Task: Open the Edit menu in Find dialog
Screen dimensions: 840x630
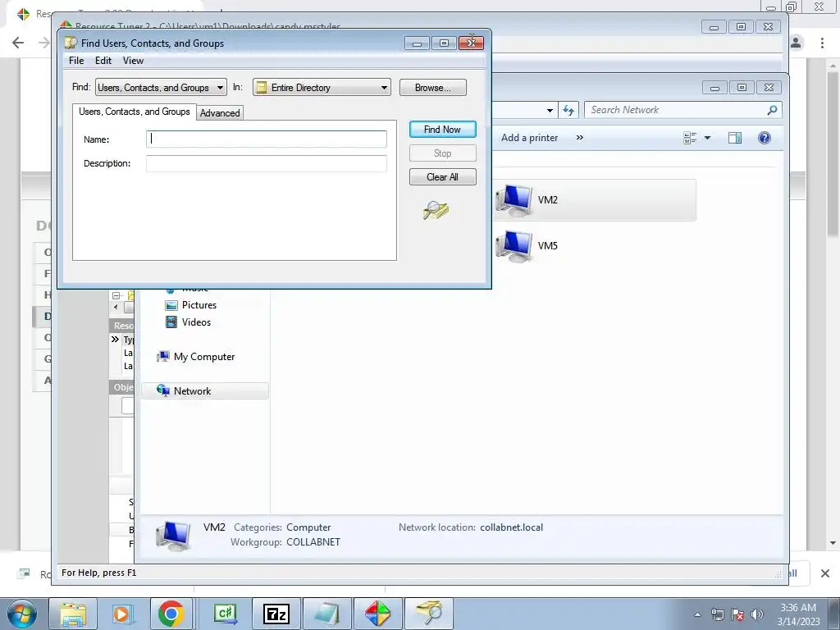Action: [103, 61]
